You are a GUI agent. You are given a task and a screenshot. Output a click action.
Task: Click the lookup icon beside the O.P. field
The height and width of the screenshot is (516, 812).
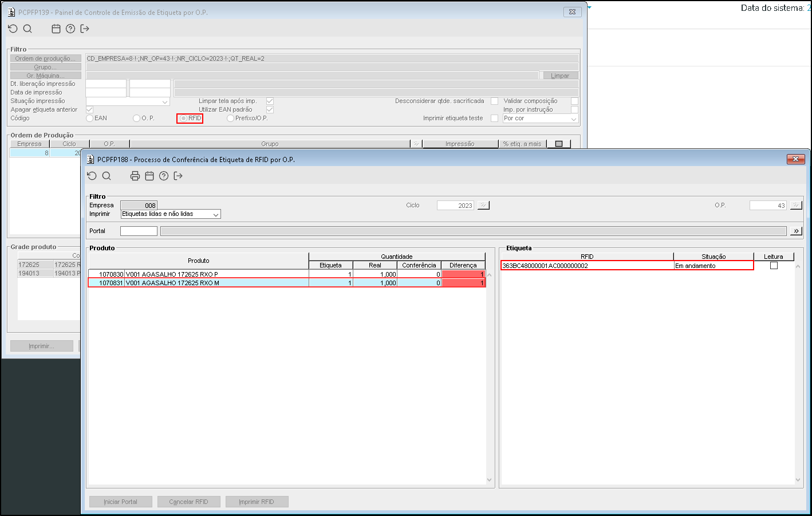pyautogui.click(x=796, y=205)
